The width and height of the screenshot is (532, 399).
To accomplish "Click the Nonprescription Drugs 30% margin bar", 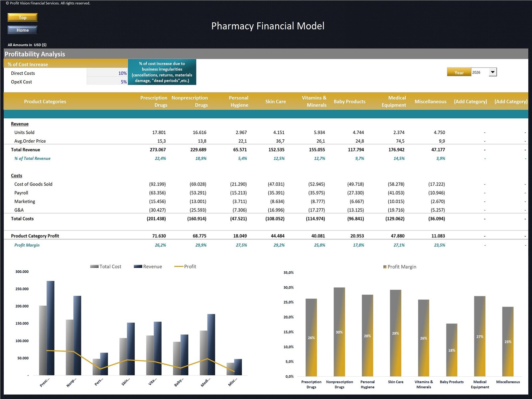I will [x=339, y=332].
